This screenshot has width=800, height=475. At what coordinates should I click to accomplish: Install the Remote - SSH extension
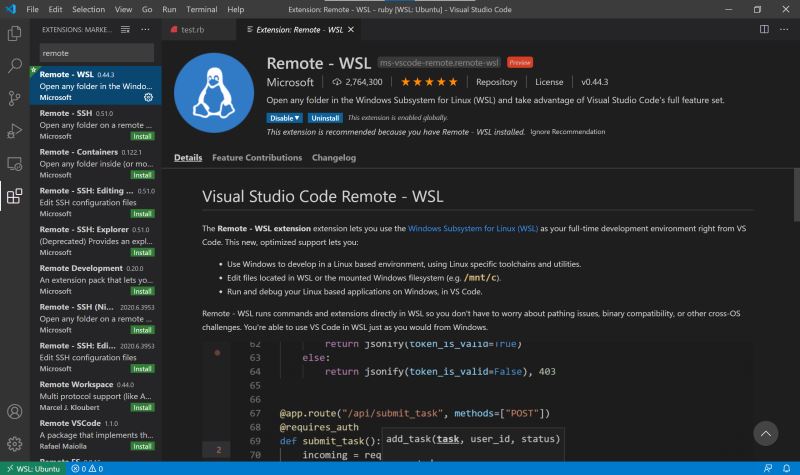[x=143, y=136]
